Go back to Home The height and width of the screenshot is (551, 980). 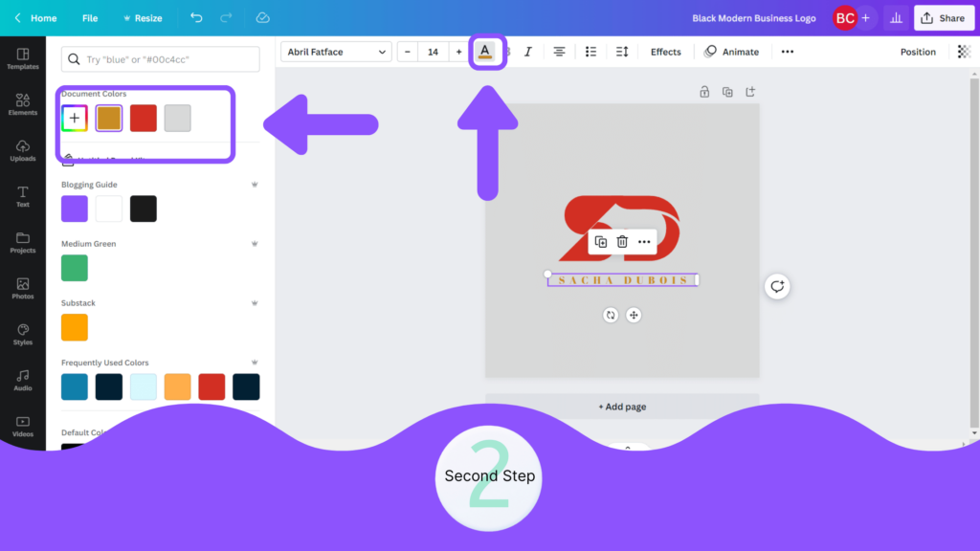point(36,18)
